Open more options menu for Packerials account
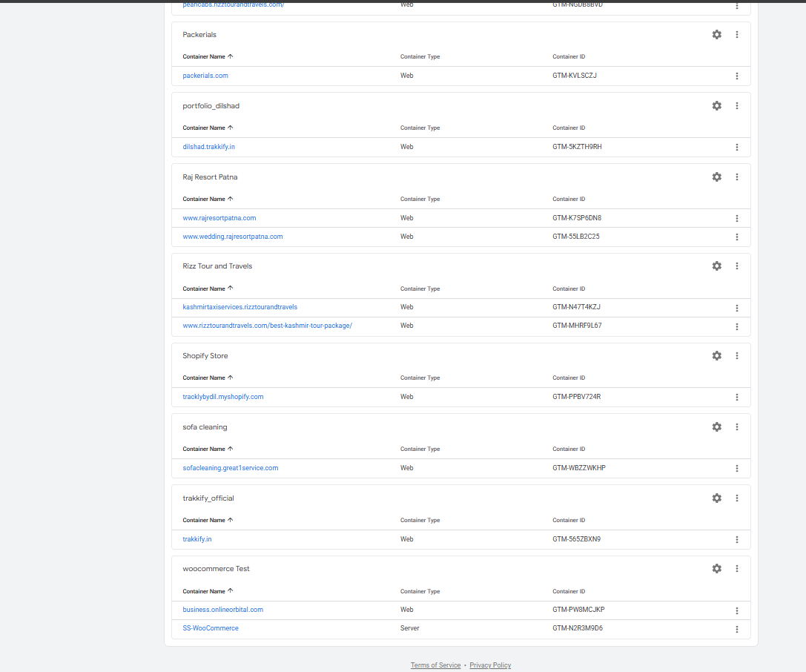 click(736, 34)
